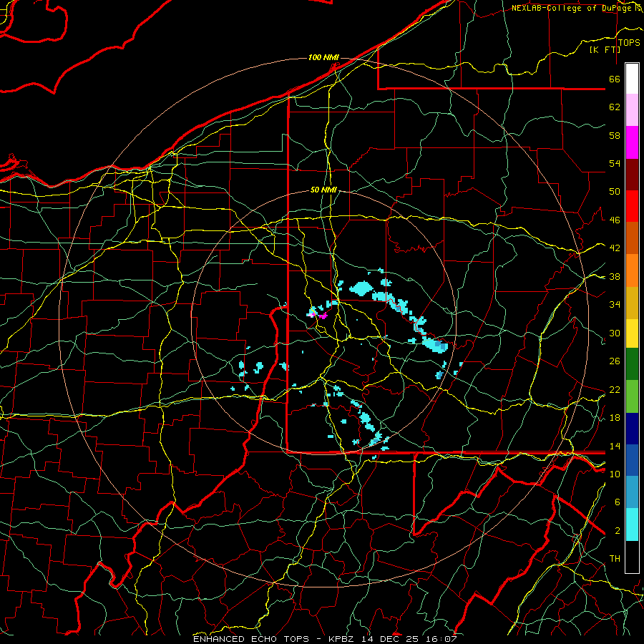The height and width of the screenshot is (644, 644).
Task: Click the black TH threshold legend swatch
Action: [x=632, y=557]
